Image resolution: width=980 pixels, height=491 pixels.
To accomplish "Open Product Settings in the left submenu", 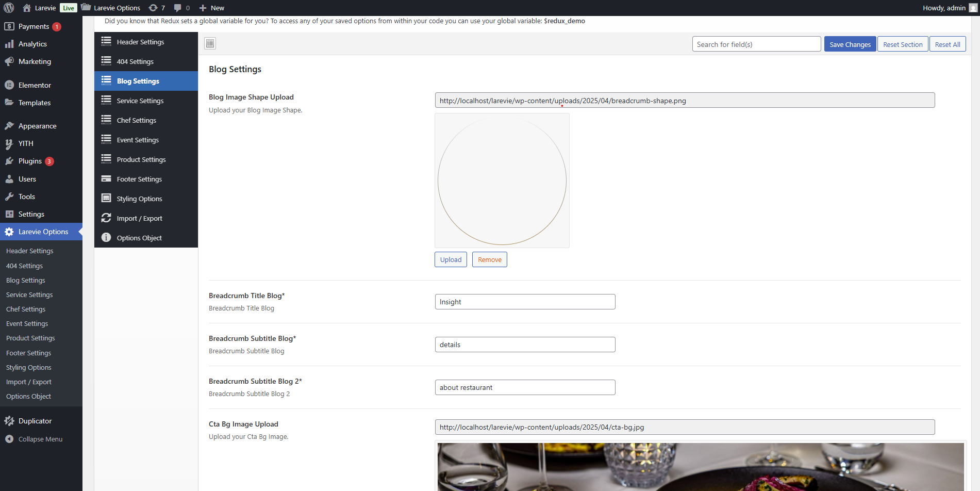I will 30,338.
